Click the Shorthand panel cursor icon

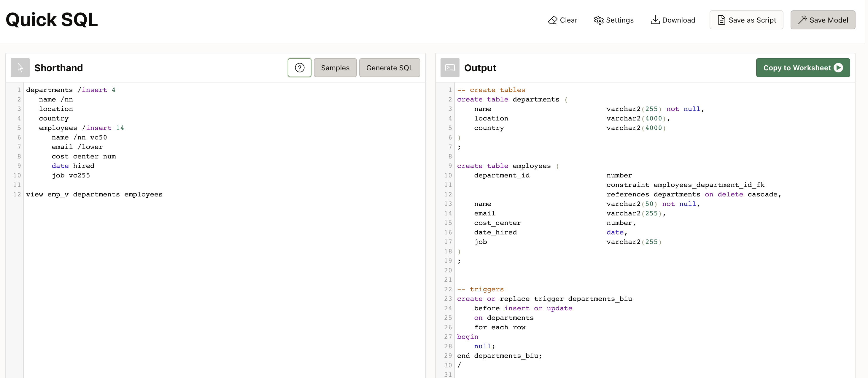[x=20, y=68]
